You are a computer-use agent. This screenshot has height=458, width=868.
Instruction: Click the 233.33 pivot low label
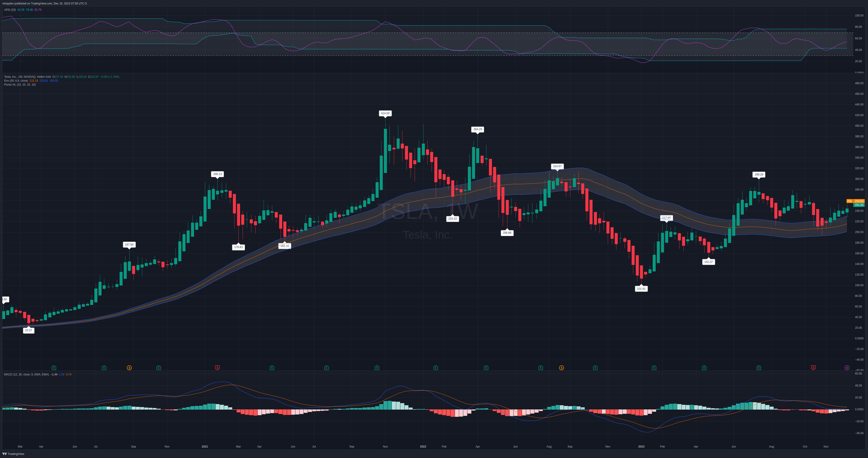click(x=452, y=219)
